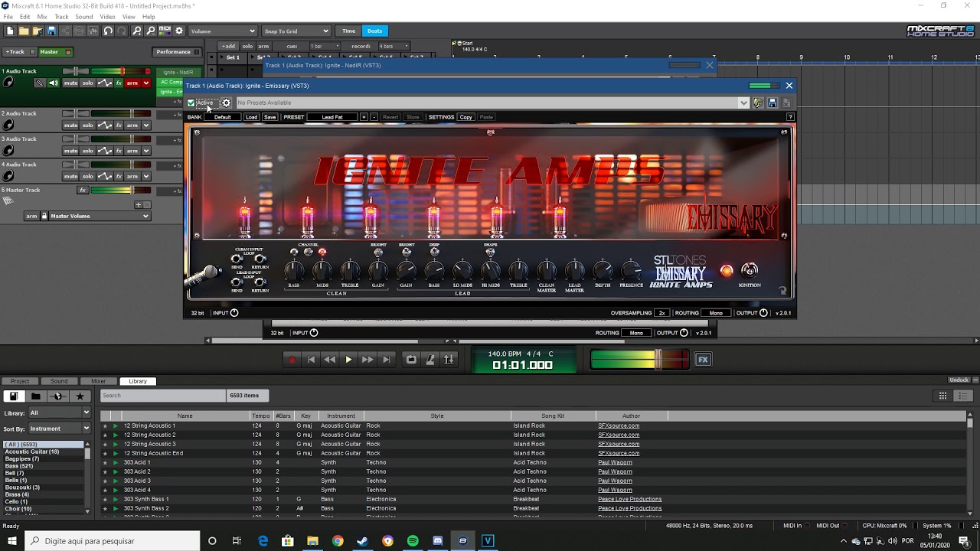Open the Sound menu
980x551 pixels.
[84, 17]
